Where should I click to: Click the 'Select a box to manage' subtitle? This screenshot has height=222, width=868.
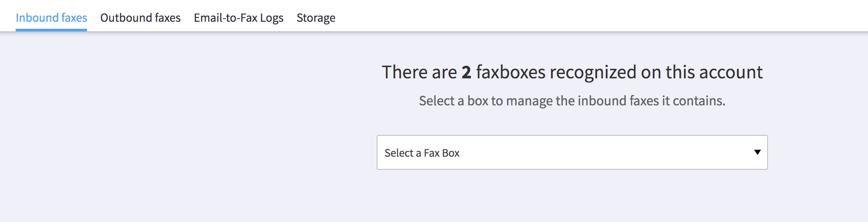[x=572, y=101]
